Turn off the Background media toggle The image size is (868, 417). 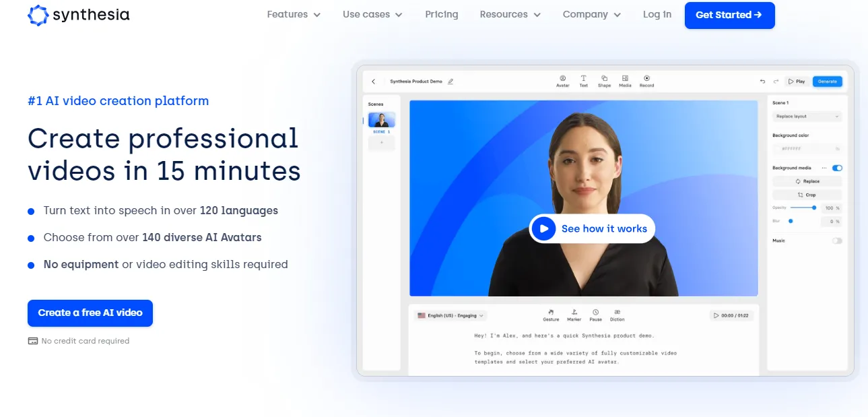pos(837,168)
